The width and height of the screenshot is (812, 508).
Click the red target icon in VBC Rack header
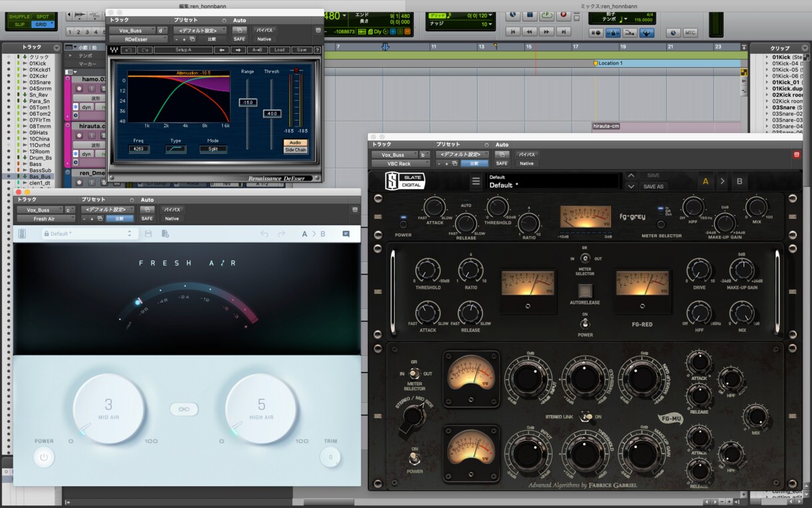click(796, 154)
